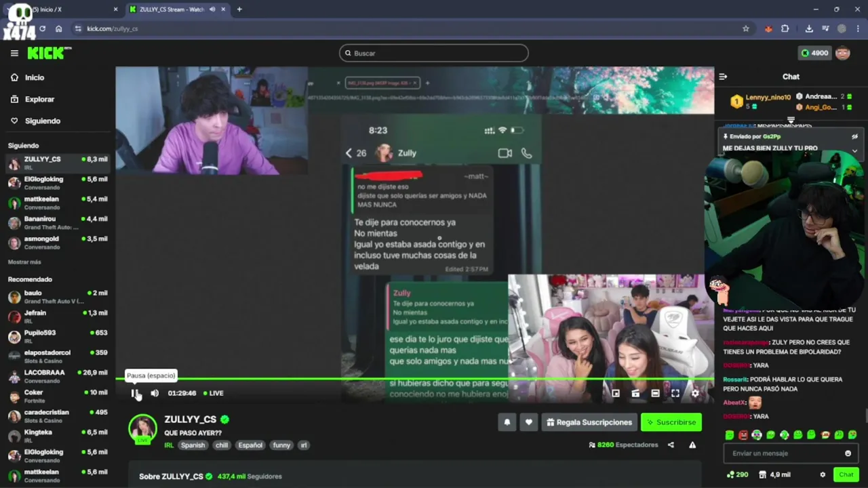The image size is (868, 488).
Task: Share the stream via share icon
Action: click(x=671, y=445)
